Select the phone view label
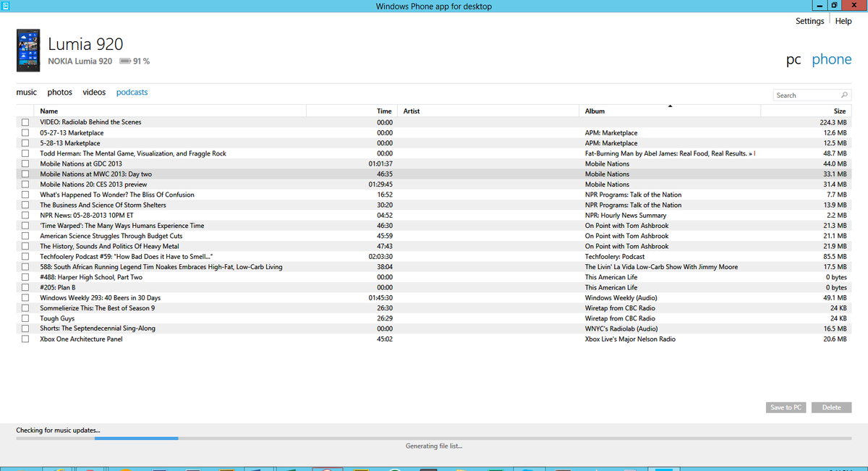This screenshot has height=471, width=868. click(831, 59)
